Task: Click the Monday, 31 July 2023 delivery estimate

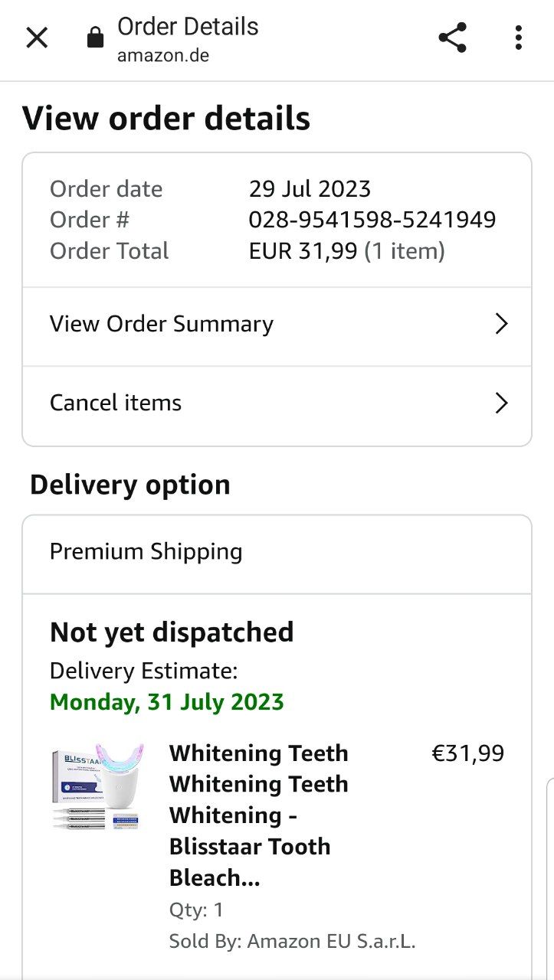Action: point(167,702)
